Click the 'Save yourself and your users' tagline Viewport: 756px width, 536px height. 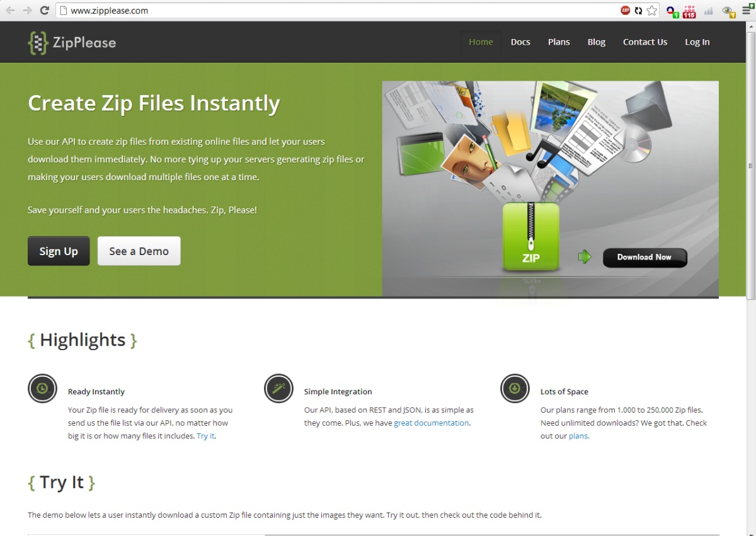(x=142, y=210)
